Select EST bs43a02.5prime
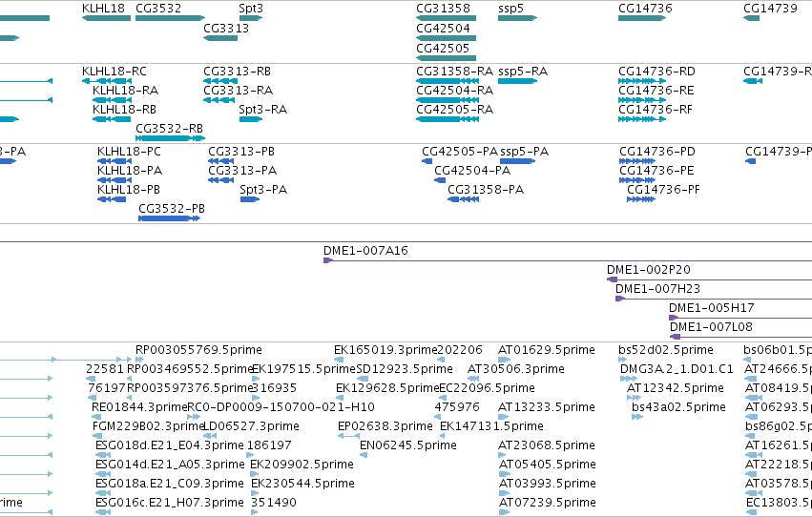Viewport: 812px width, 517px height. [x=637, y=417]
